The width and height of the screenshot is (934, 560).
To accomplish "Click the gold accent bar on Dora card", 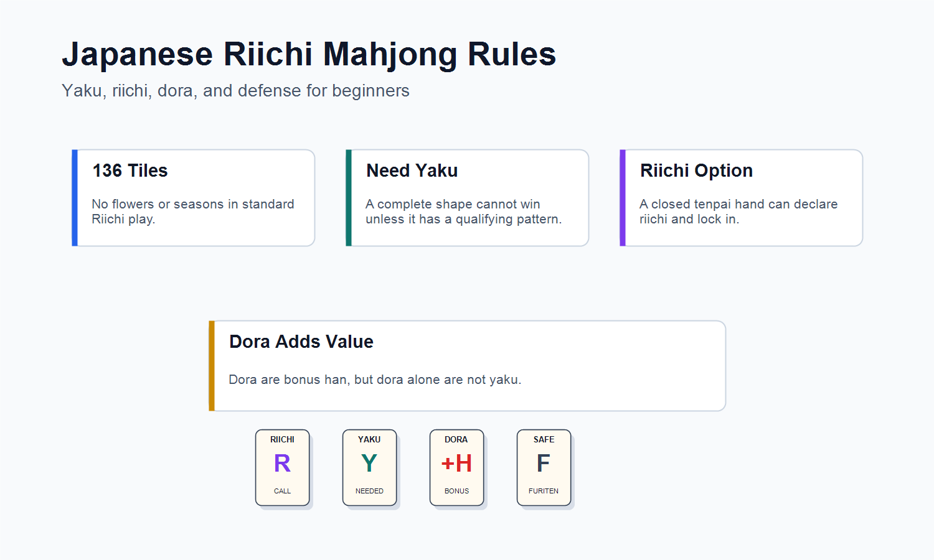I will point(212,366).
